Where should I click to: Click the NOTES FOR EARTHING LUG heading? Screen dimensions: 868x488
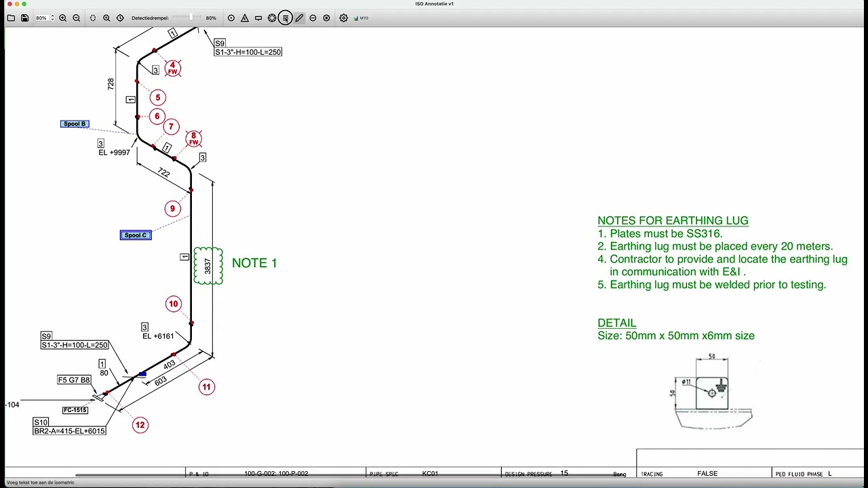click(673, 220)
